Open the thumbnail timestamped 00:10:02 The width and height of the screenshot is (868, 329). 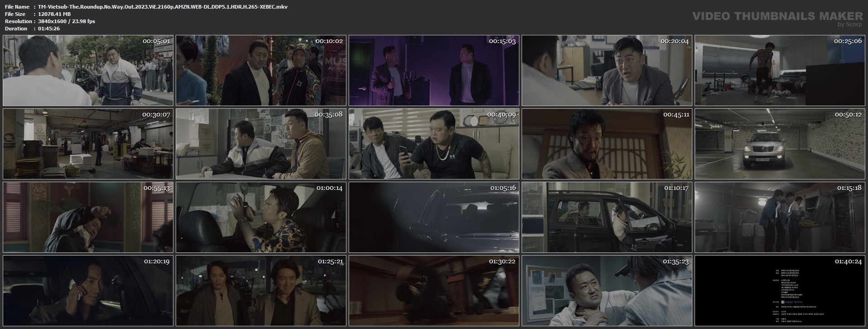click(261, 70)
